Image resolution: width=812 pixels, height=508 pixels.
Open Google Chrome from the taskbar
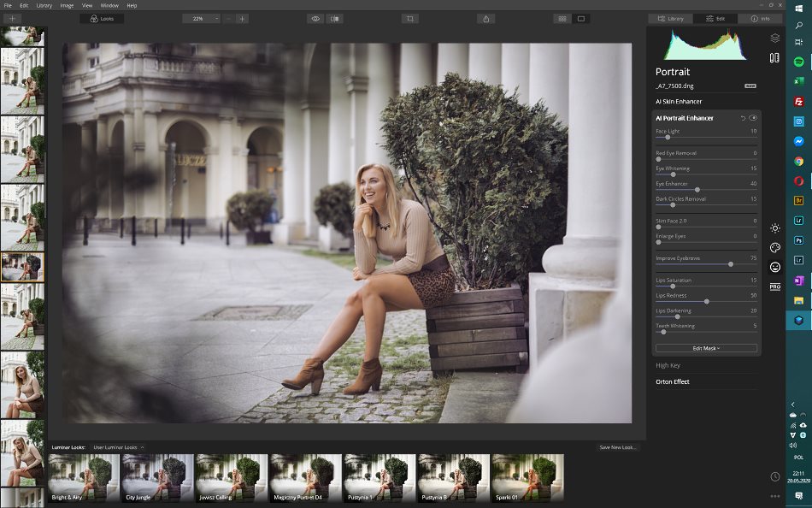coord(798,162)
